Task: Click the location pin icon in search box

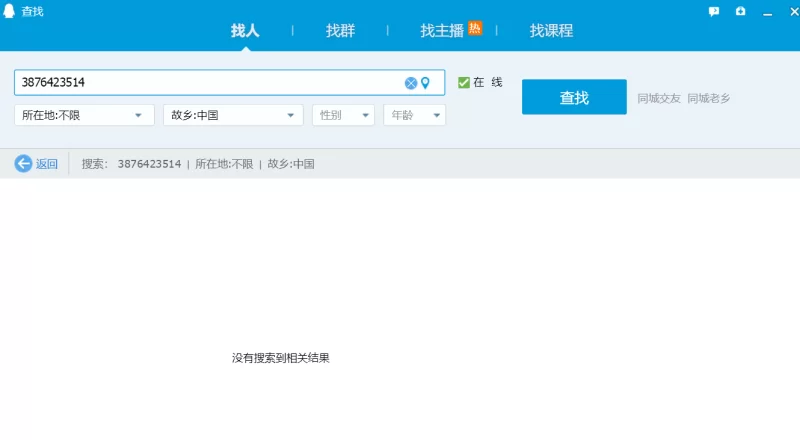Action: tap(425, 83)
